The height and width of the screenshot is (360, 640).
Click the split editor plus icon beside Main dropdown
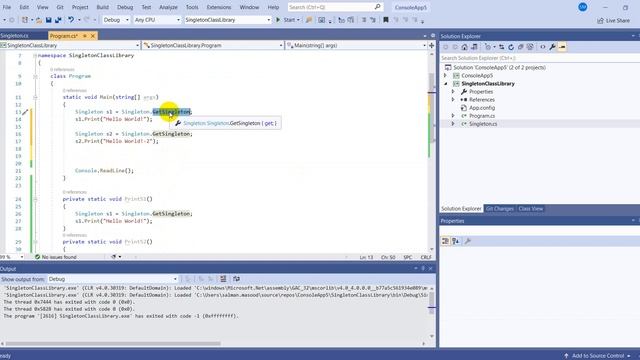point(431,45)
